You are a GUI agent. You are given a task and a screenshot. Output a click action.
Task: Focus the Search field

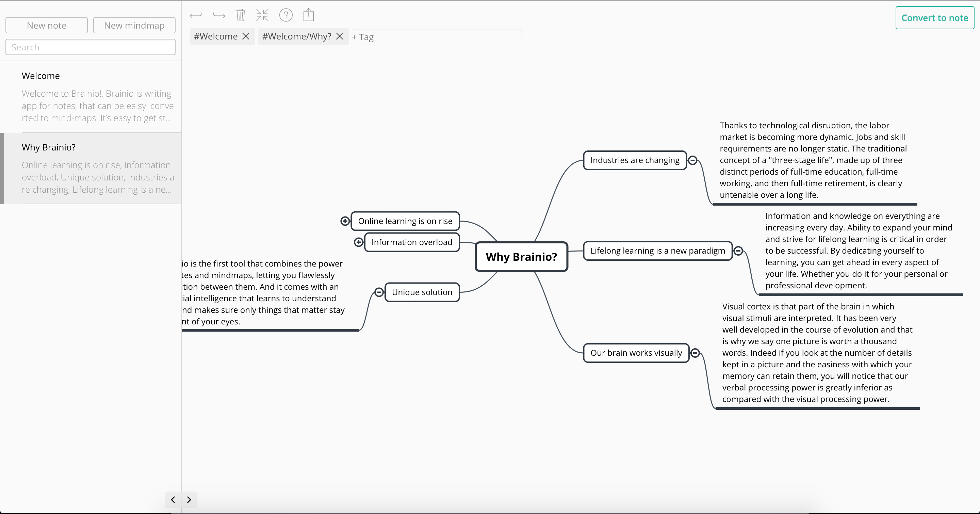click(x=91, y=47)
